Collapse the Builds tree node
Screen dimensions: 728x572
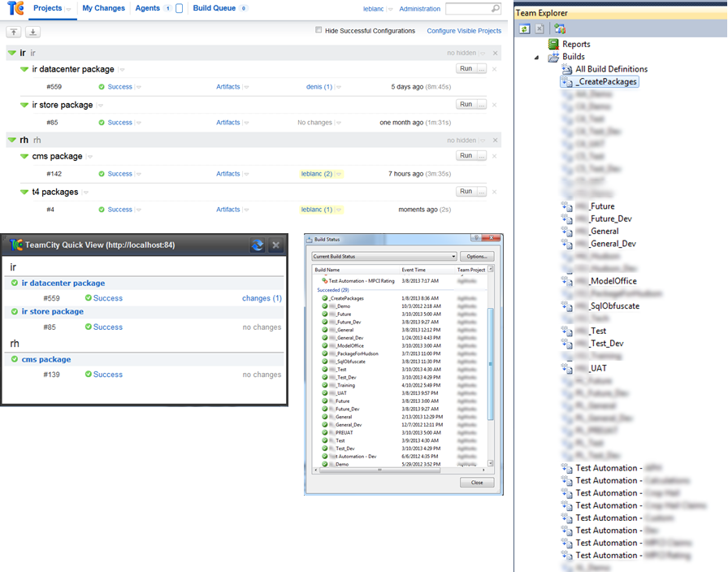click(536, 57)
